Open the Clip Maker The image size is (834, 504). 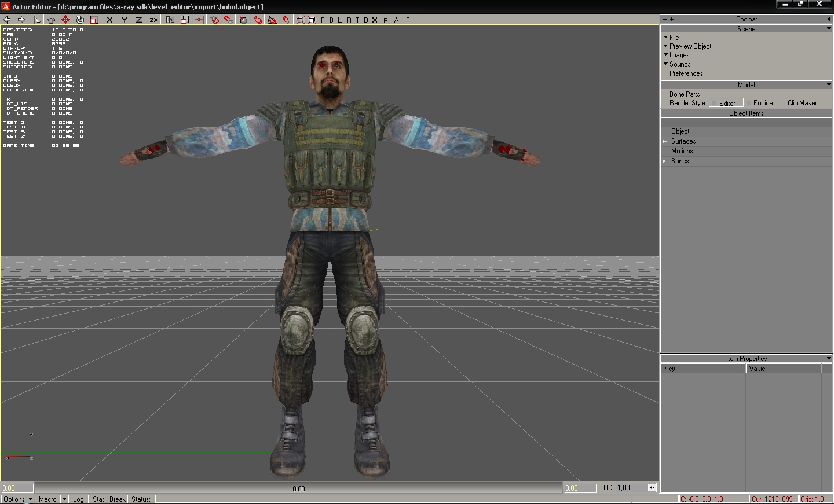(802, 103)
